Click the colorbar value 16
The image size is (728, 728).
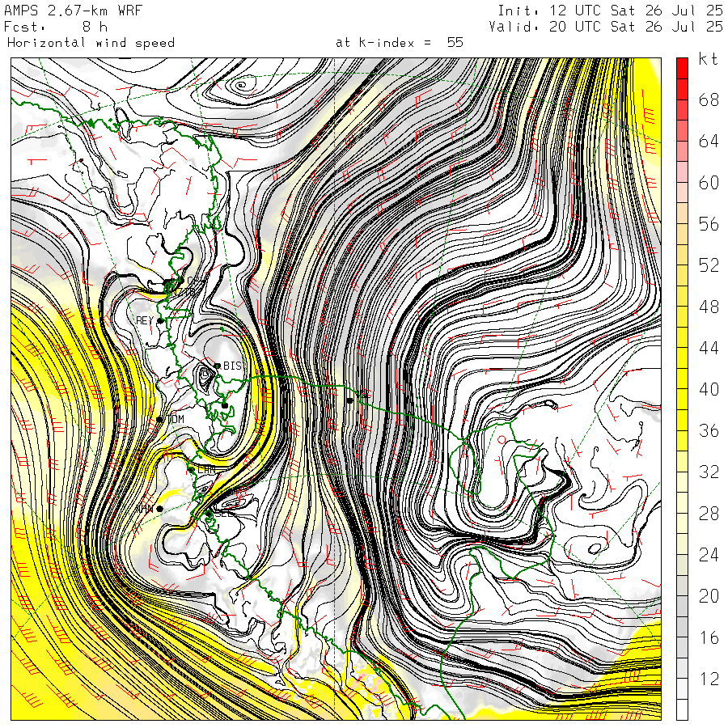(709, 638)
